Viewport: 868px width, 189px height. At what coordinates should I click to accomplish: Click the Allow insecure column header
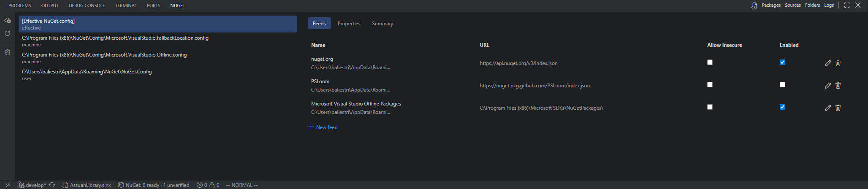724,45
